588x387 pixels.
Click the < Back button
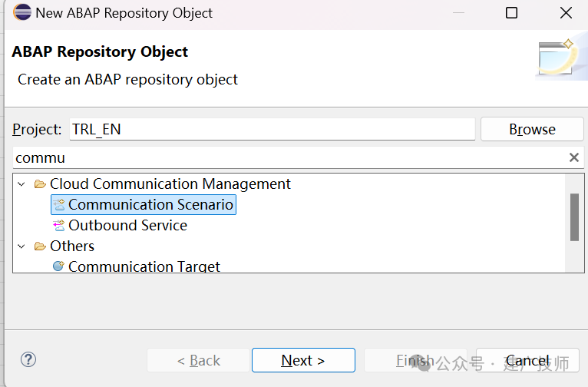coord(198,360)
